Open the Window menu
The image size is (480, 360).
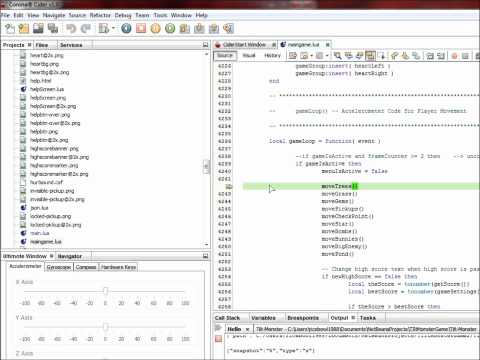coord(181,15)
